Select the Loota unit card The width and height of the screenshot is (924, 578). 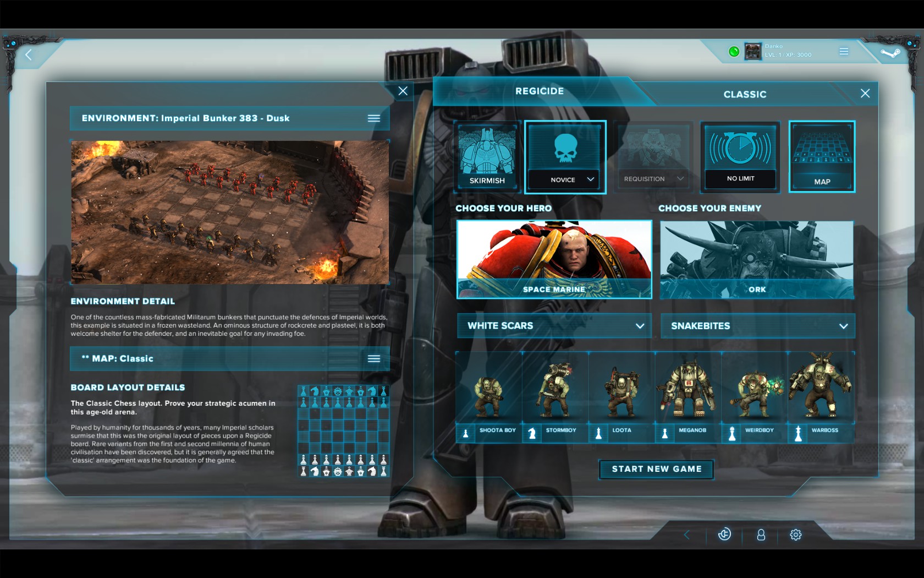pyautogui.click(x=621, y=397)
